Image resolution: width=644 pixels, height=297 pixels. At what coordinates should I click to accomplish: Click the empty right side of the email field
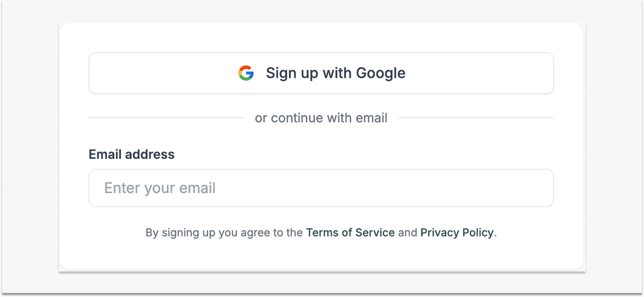450,188
